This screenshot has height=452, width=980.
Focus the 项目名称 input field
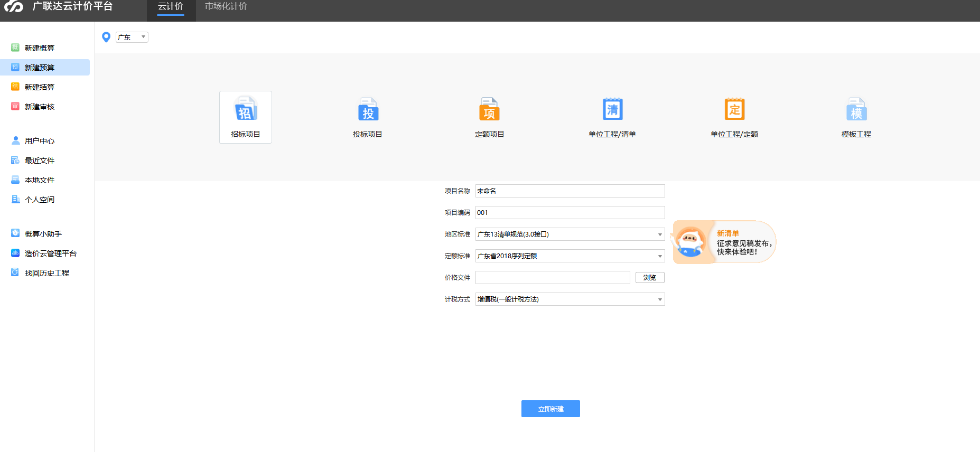click(x=570, y=191)
